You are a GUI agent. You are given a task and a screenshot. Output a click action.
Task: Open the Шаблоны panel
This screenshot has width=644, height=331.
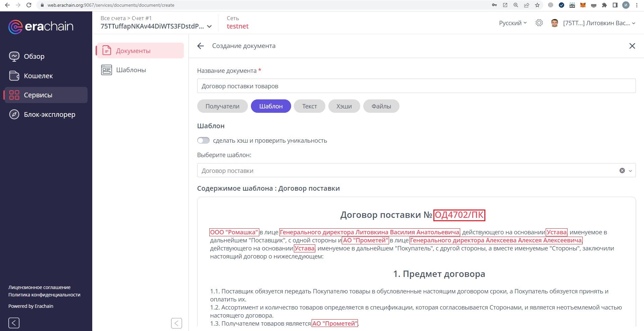(131, 70)
